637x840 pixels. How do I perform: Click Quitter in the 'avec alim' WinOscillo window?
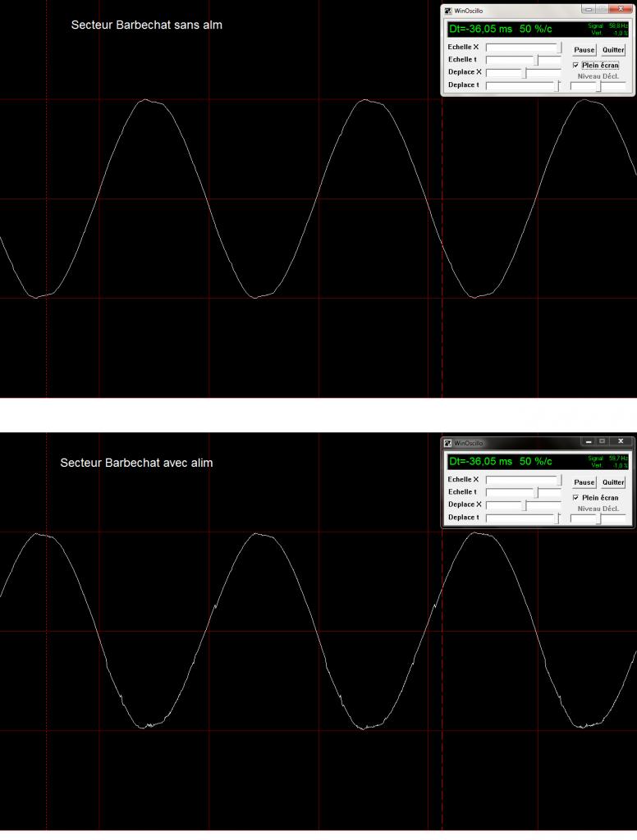coord(613,482)
